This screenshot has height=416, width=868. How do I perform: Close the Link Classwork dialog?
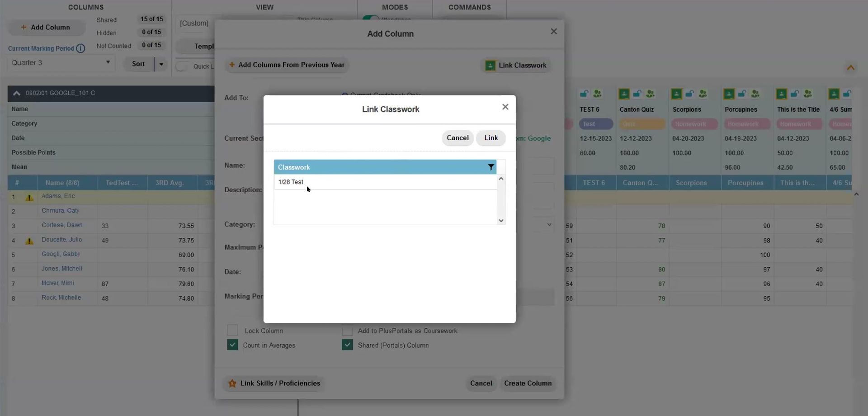pos(505,107)
